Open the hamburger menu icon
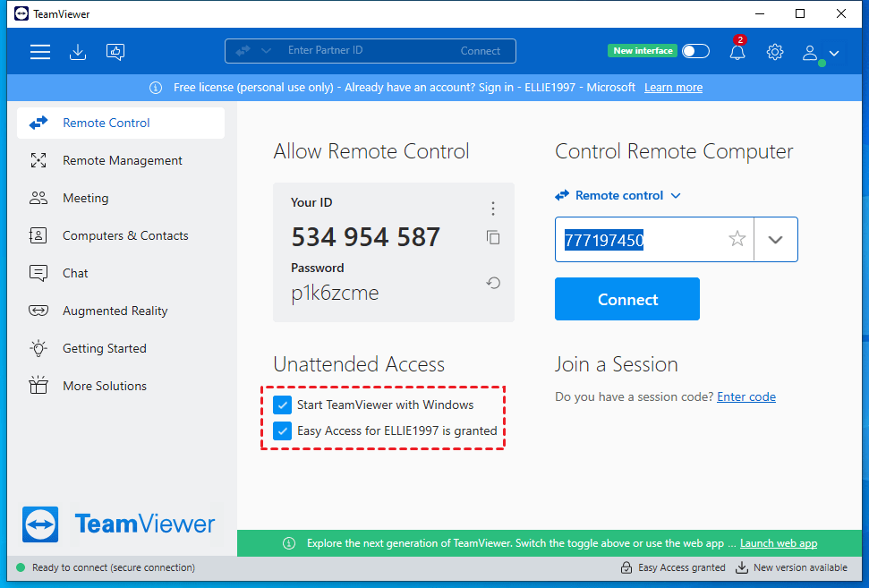 click(x=40, y=52)
